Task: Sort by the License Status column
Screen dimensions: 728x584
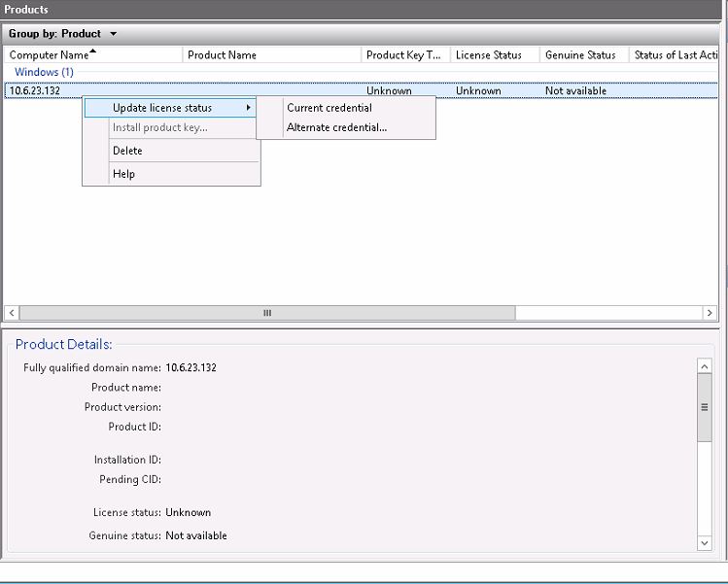Action: pyautogui.click(x=488, y=55)
